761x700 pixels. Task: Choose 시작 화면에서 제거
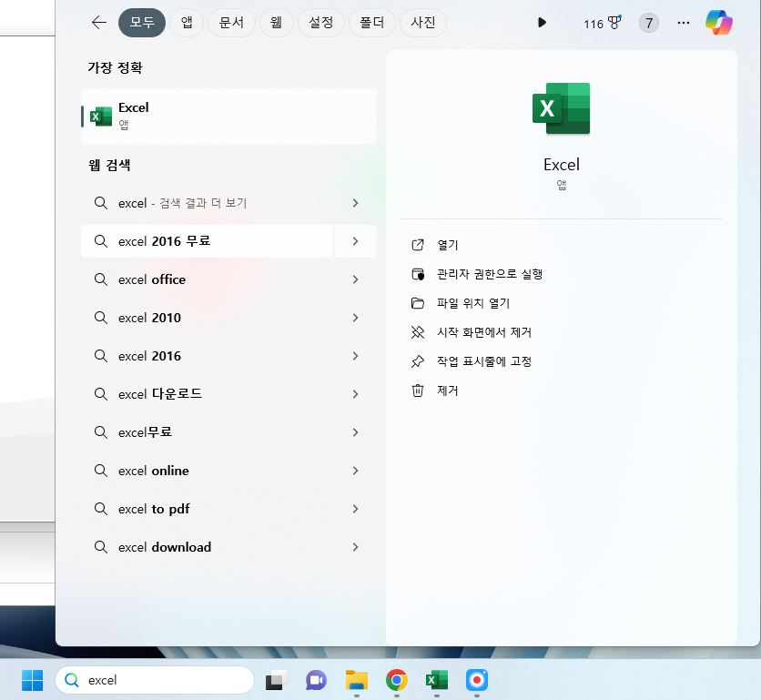click(x=484, y=332)
